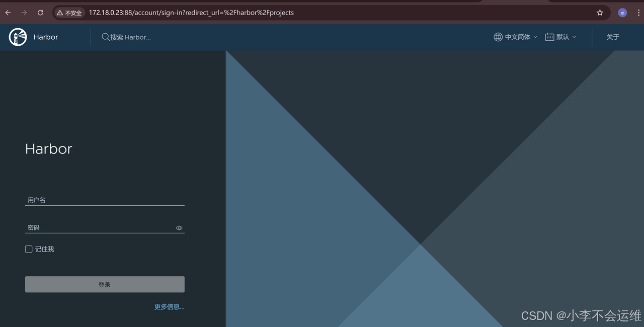Open the 中文简体 language dropdown
Viewport: 644px width, 327px height.
(516, 37)
